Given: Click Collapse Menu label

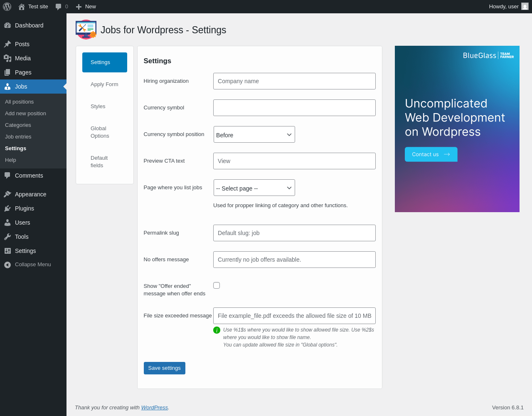Looking at the screenshot, I should pyautogui.click(x=33, y=265).
